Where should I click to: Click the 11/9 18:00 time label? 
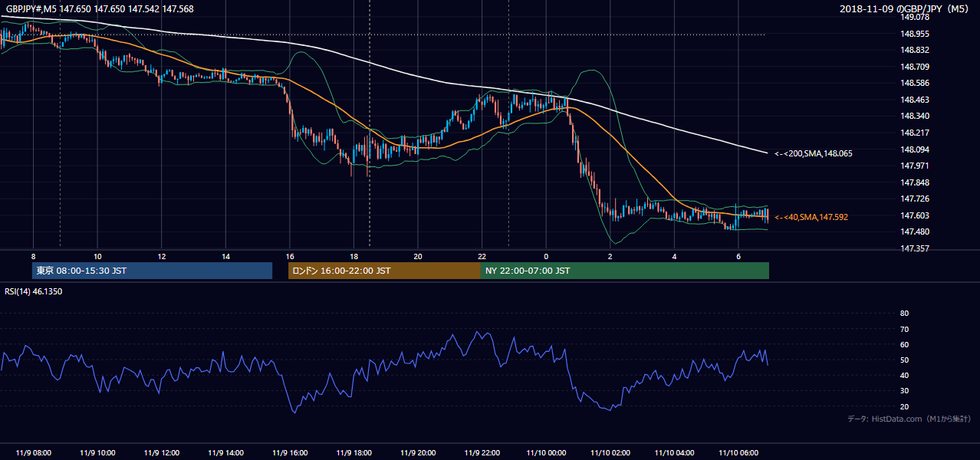click(354, 452)
